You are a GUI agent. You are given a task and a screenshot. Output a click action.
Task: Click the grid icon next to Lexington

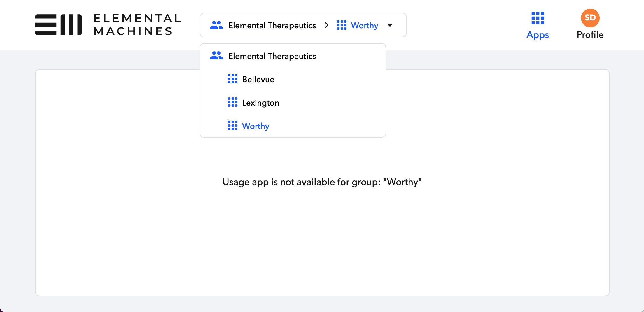pyautogui.click(x=232, y=102)
